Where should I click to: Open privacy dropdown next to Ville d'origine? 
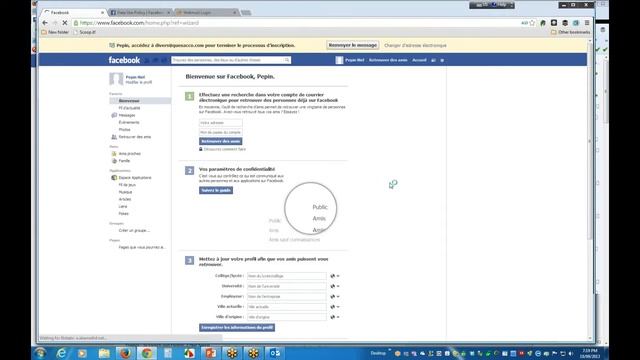(x=335, y=317)
